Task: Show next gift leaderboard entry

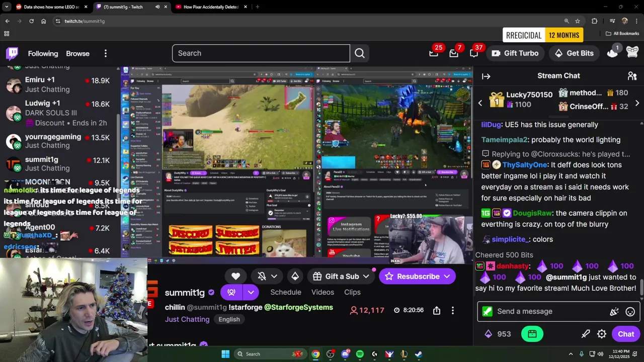Action: click(x=637, y=103)
